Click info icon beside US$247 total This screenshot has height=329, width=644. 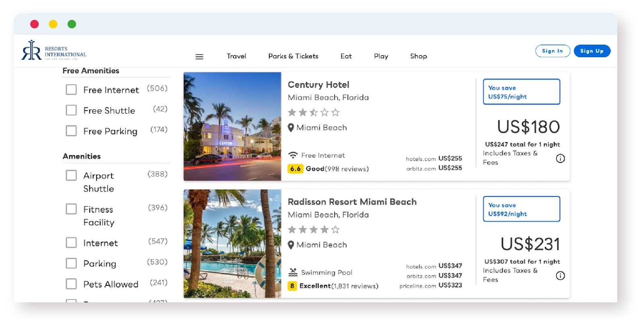(x=560, y=158)
